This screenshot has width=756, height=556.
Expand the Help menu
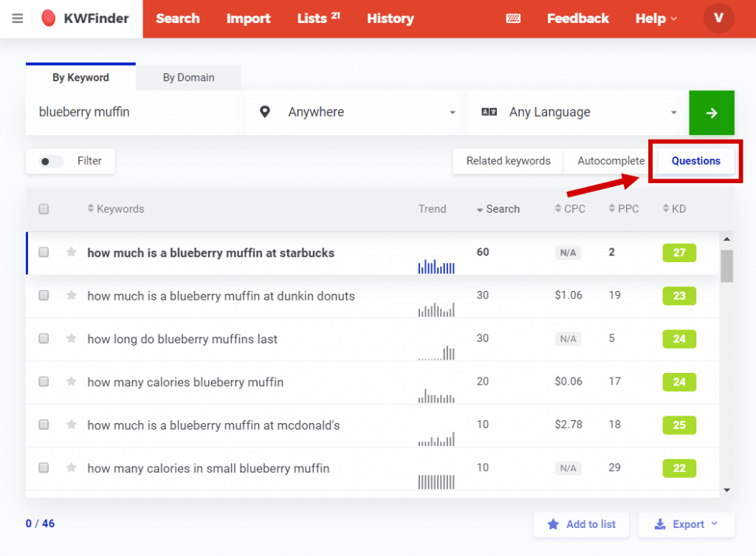(x=655, y=18)
